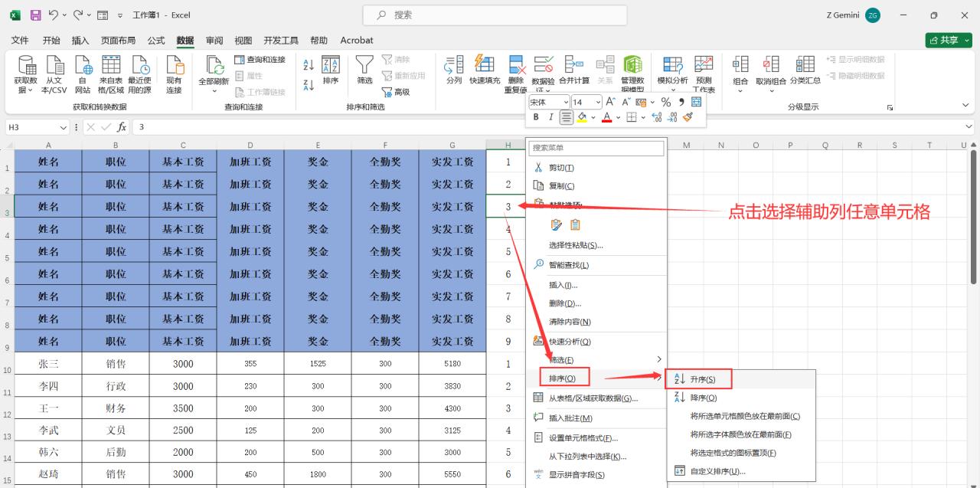Screen dimensions: 980x488
Task: Click the Forecast Sheet (预测工作表) icon
Action: (704, 74)
